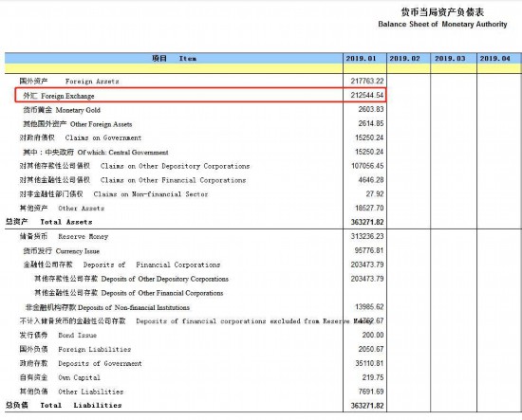Viewport: 522px width, 420px height.
Task: Click Claims on Other Financial Corporations label
Action: [x=133, y=180]
